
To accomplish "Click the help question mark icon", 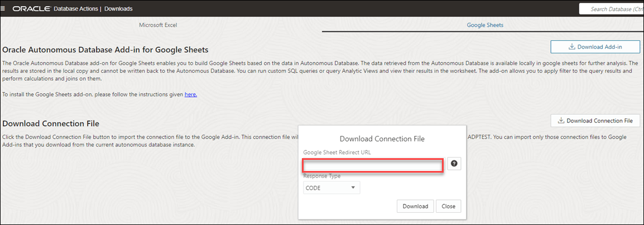I will point(454,164).
